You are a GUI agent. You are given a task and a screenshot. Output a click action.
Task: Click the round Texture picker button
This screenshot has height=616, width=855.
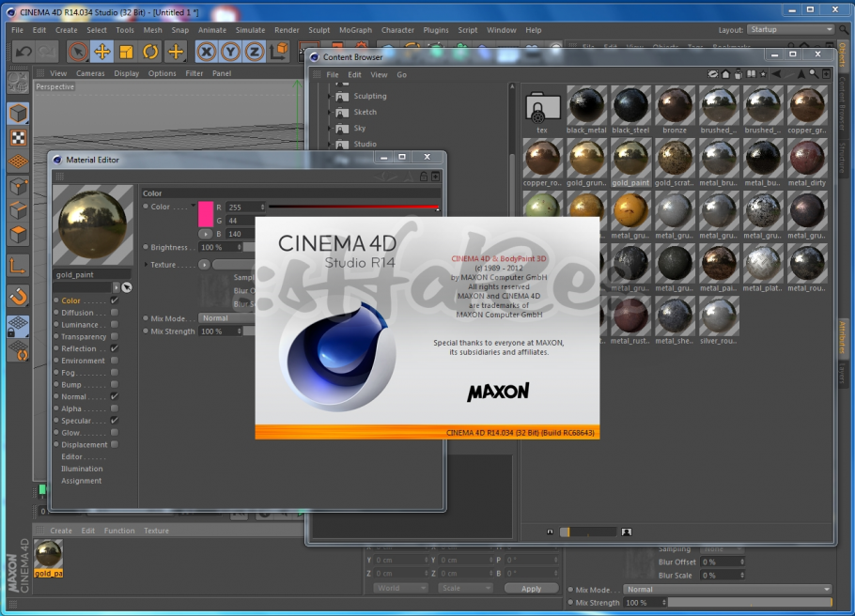coord(205,265)
